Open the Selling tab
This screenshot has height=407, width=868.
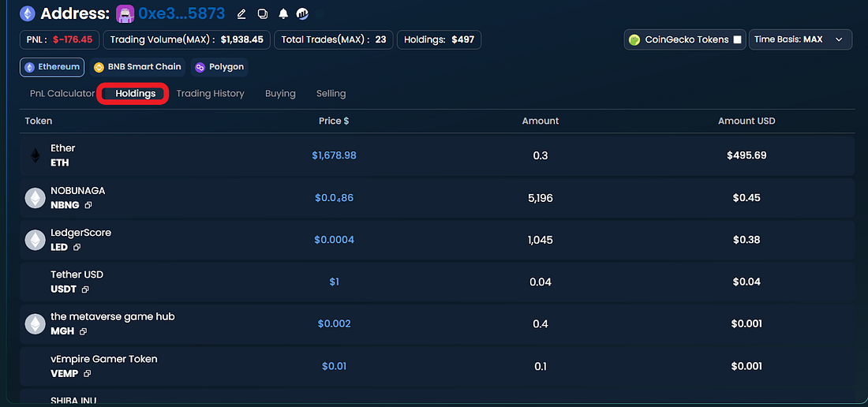[x=331, y=93]
